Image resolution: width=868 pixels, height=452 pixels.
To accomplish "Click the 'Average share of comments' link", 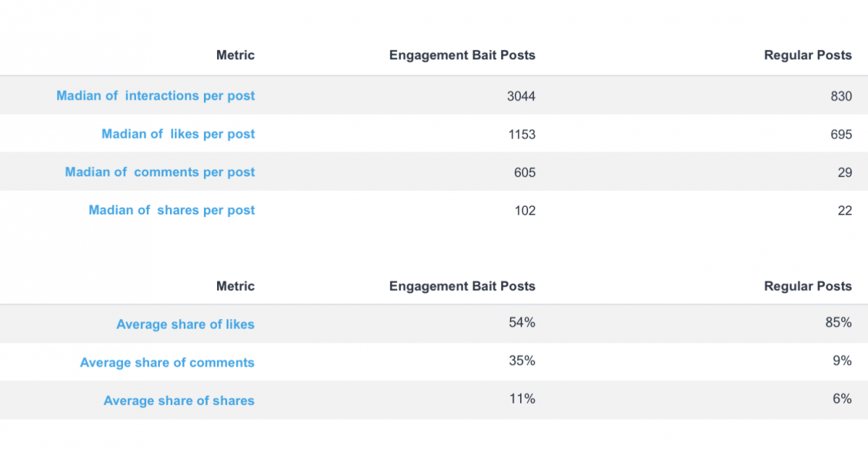I will click(167, 363).
